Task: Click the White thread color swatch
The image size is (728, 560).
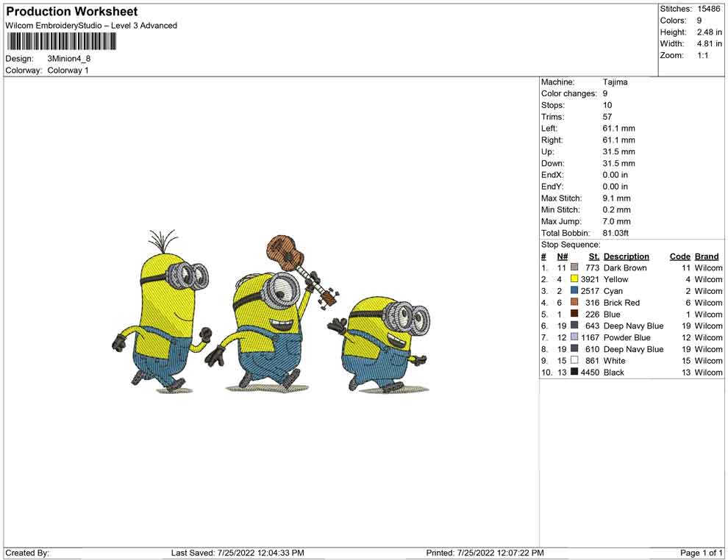Action: (x=574, y=360)
